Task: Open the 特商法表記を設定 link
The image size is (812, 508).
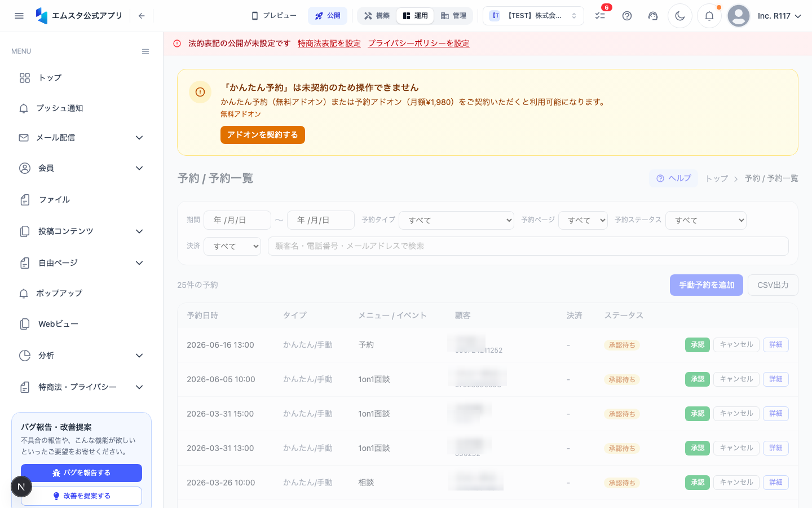Action: 329,43
